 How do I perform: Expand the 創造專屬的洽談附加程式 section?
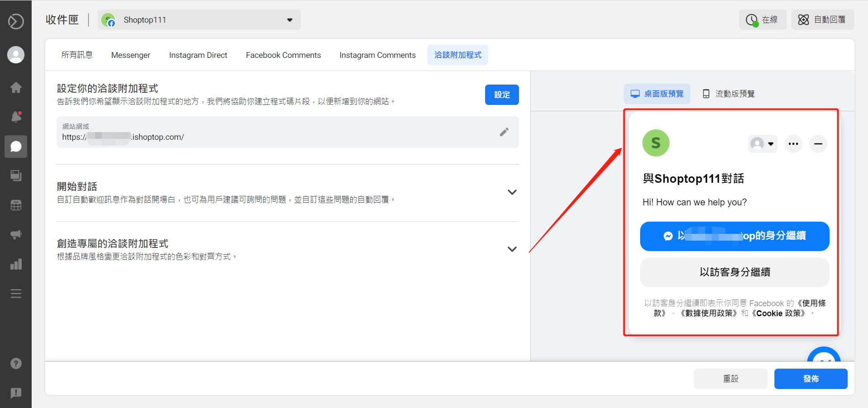(512, 249)
